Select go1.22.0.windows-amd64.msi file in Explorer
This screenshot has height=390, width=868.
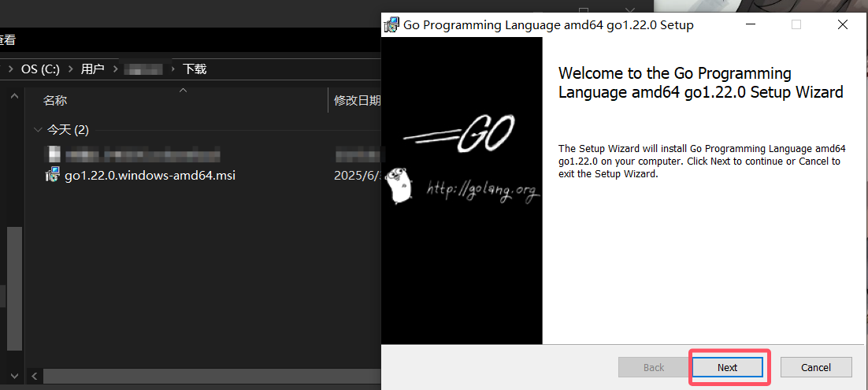point(150,176)
